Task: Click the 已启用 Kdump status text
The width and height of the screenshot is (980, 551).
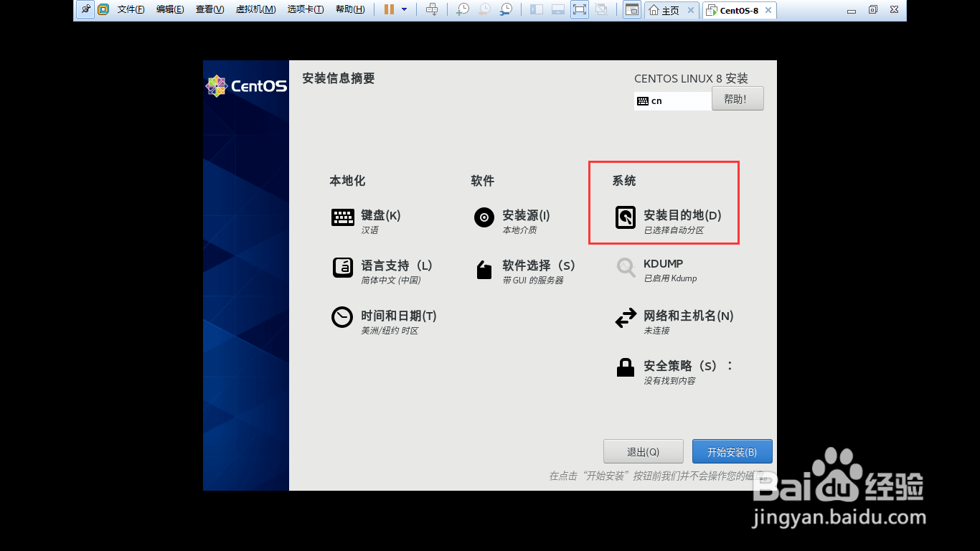Action: pyautogui.click(x=670, y=278)
